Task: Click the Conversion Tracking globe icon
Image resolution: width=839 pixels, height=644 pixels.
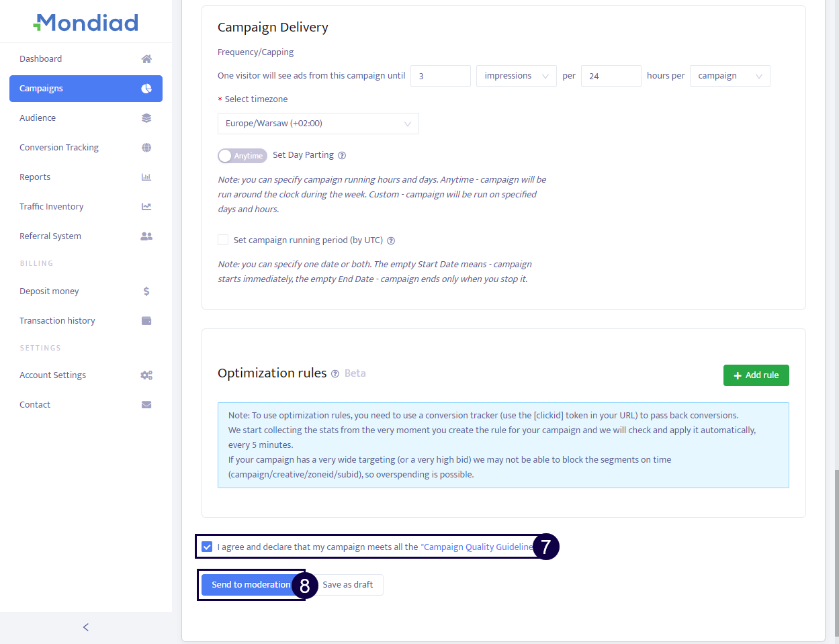Action: click(146, 148)
